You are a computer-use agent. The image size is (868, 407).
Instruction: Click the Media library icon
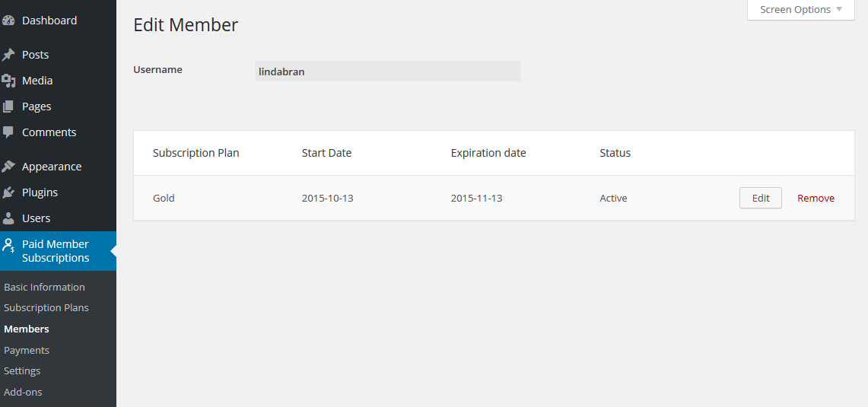[9, 81]
